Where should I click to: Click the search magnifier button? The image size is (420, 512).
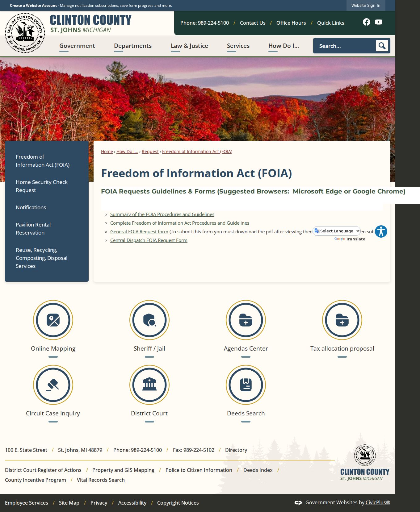click(382, 46)
